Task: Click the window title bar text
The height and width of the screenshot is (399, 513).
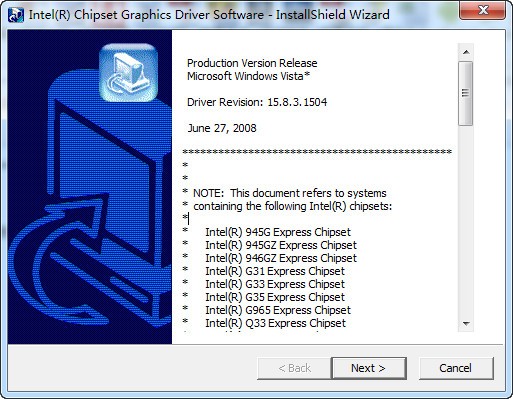Action: pyautogui.click(x=209, y=15)
